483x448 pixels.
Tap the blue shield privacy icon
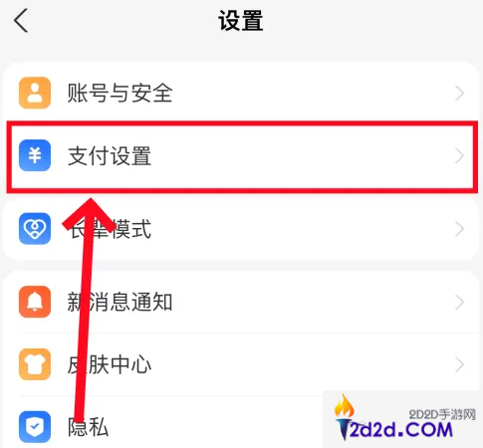click(35, 427)
